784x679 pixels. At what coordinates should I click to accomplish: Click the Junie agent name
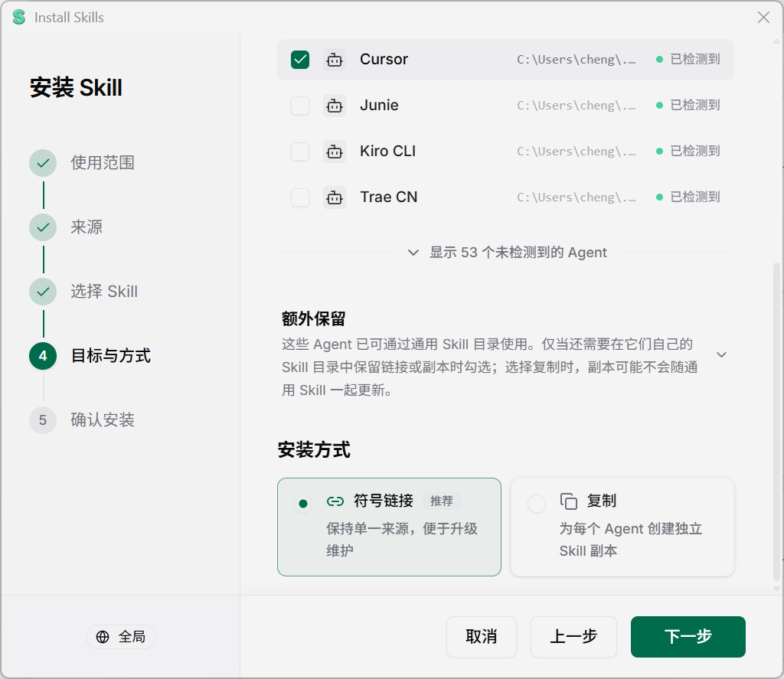coord(380,106)
